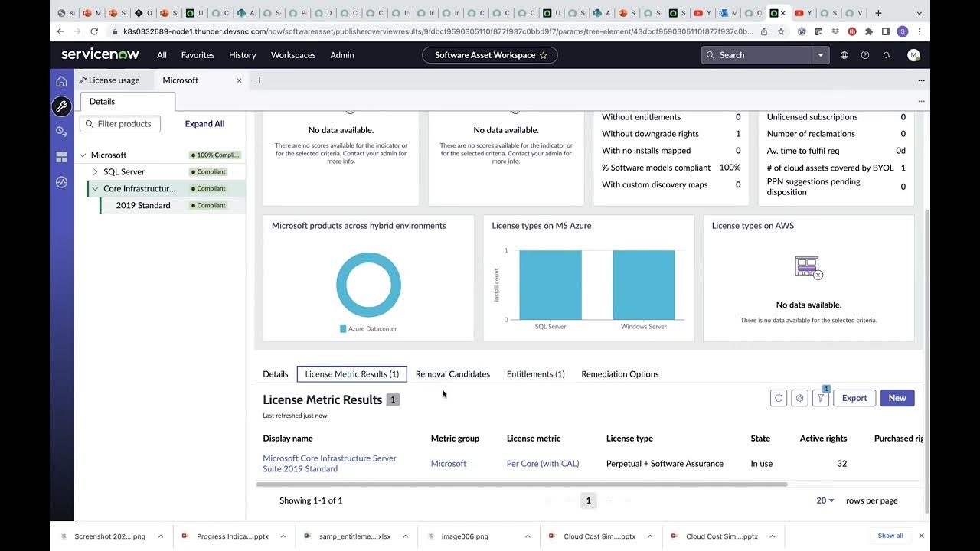The width and height of the screenshot is (980, 551).
Task: Open the Home icon in the left sidebar
Action: coord(62,82)
